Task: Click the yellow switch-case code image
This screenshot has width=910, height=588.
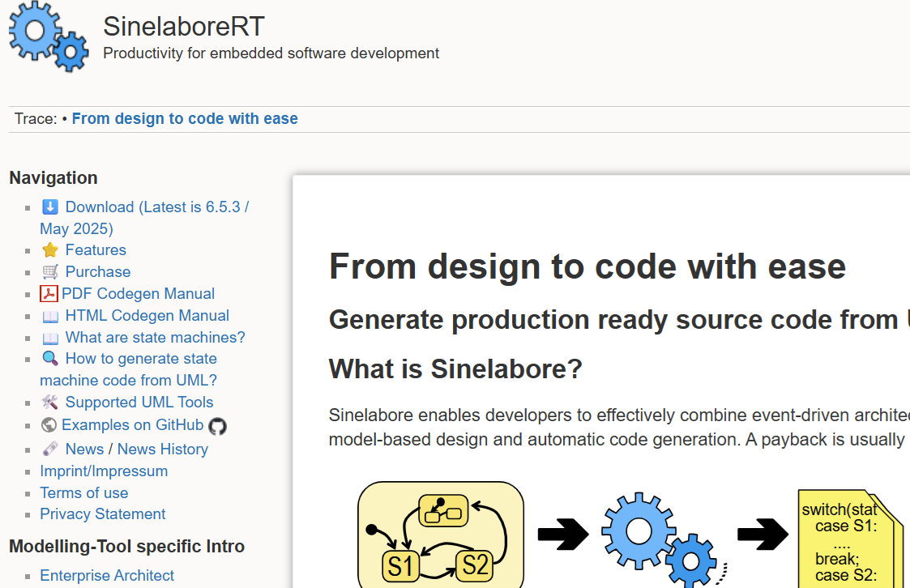Action: (851, 539)
